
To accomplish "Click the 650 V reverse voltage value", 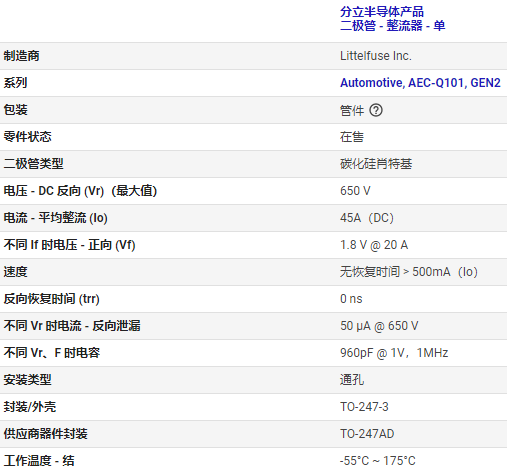I will [x=355, y=191].
